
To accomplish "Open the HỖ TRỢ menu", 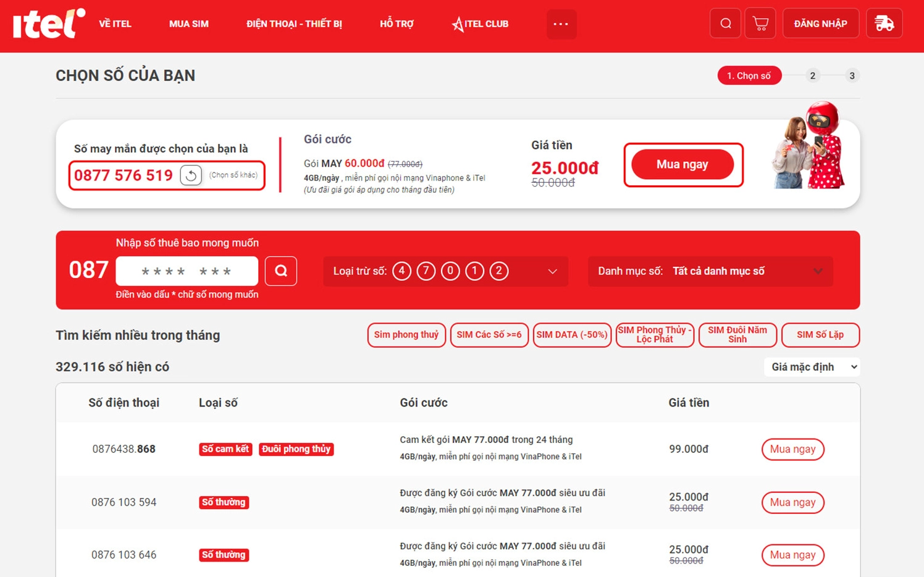I will point(397,24).
